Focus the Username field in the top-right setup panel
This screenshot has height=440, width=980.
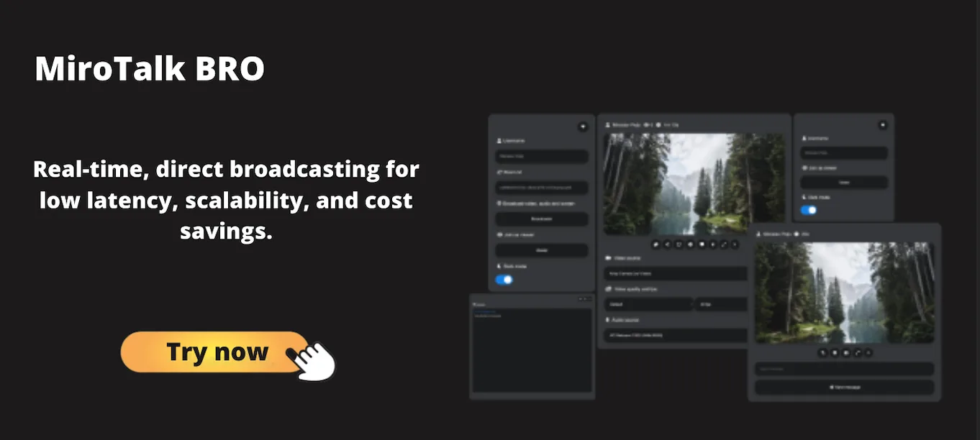(x=844, y=153)
